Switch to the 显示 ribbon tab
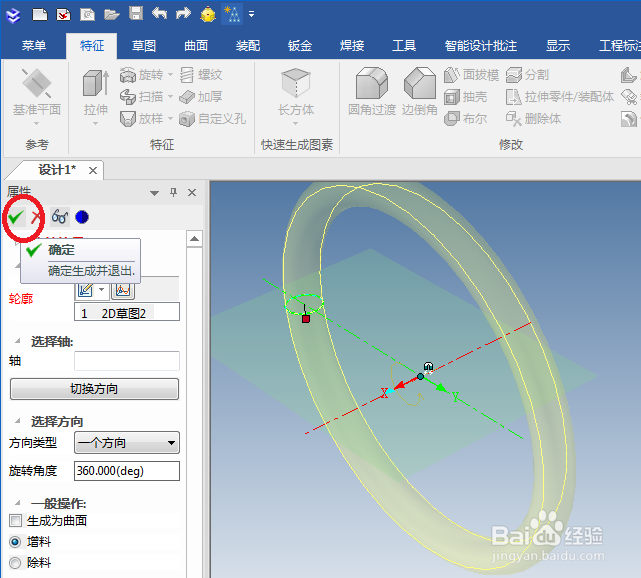Image resolution: width=641 pixels, height=578 pixels. point(558,45)
